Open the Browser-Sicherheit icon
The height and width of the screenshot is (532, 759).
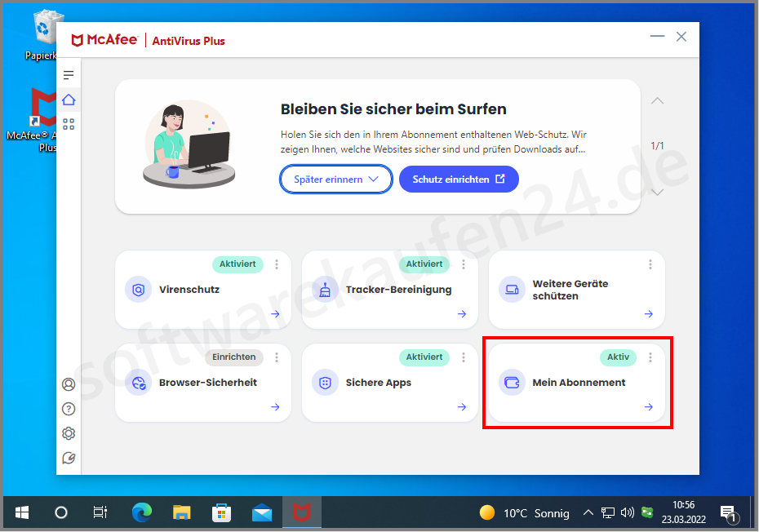click(x=139, y=382)
